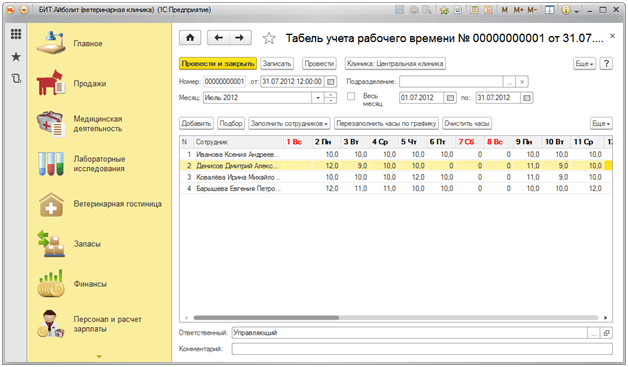Go to home page button
Image resolution: width=628 pixels, height=367 pixels.
[x=190, y=38]
